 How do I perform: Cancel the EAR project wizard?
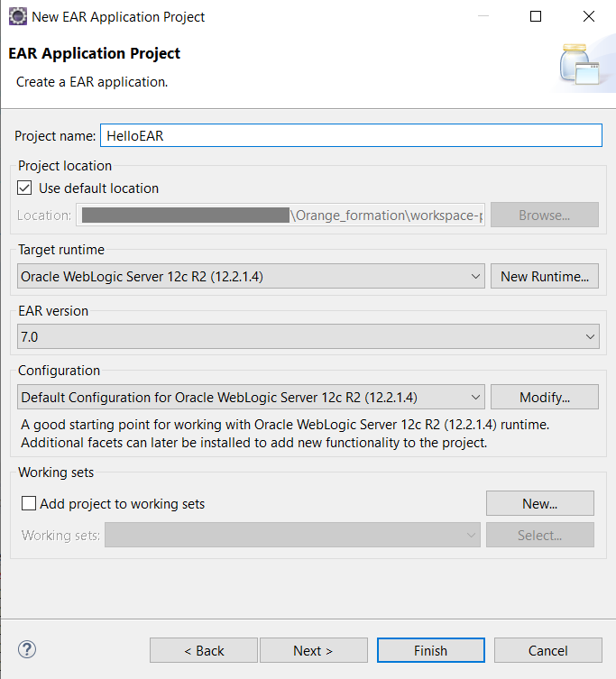[548, 650]
